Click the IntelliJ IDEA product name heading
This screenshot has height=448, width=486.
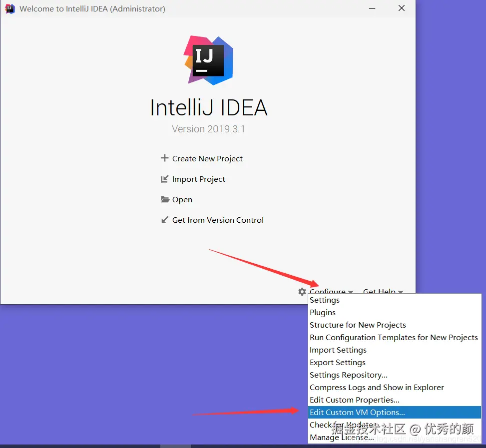click(x=209, y=107)
